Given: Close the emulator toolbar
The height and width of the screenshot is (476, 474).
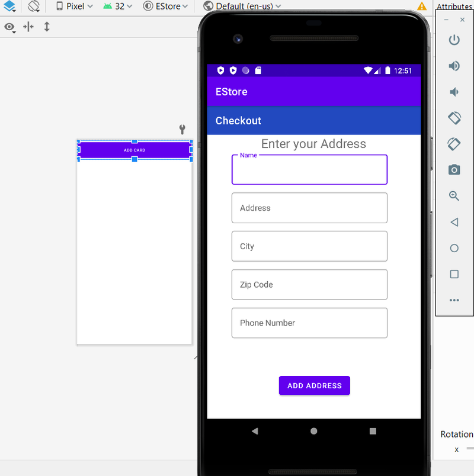Looking at the screenshot, I should 463,20.
